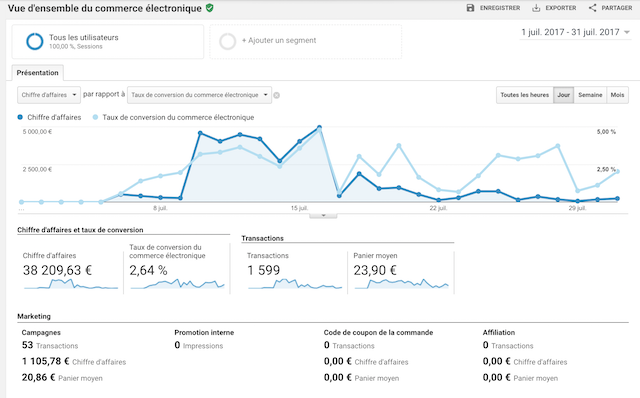Click + Ajouter un segment
640x398 pixels.
[x=306, y=41]
